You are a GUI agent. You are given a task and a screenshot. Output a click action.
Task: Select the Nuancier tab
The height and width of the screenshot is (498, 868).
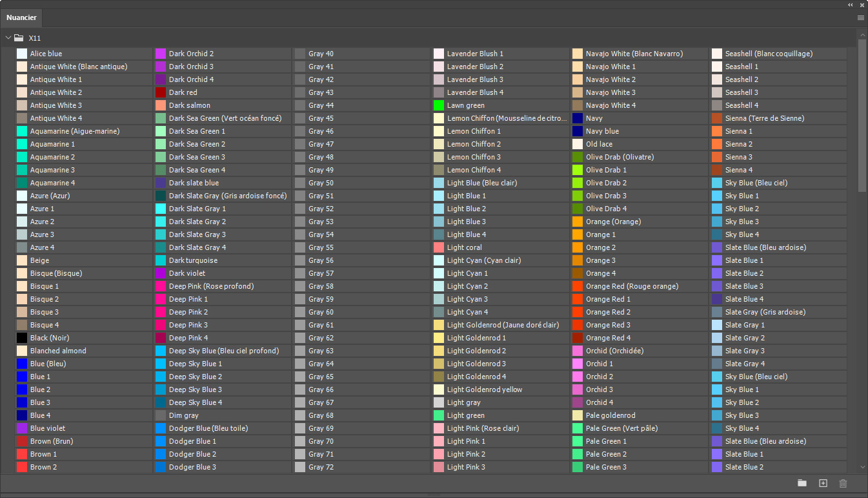[x=21, y=17]
